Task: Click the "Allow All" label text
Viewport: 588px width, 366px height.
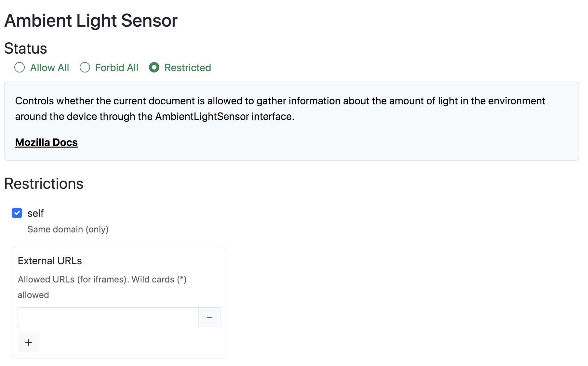Action: 49,68
